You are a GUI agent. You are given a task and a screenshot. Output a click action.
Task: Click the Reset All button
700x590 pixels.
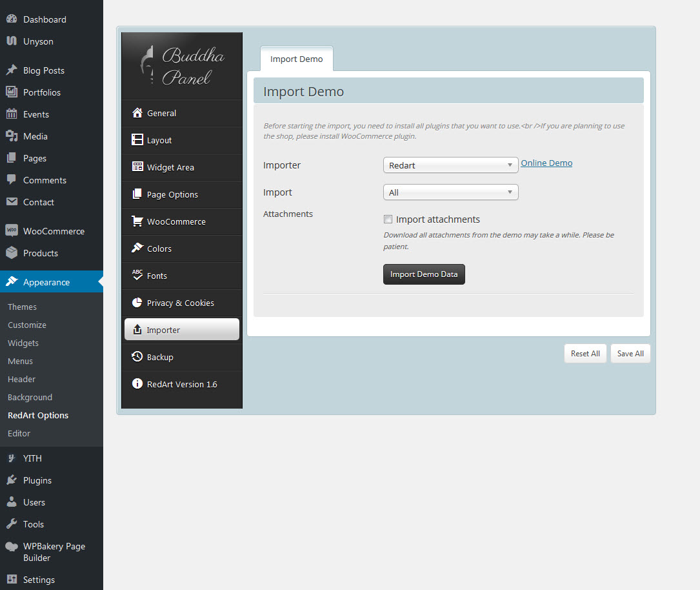coord(585,354)
